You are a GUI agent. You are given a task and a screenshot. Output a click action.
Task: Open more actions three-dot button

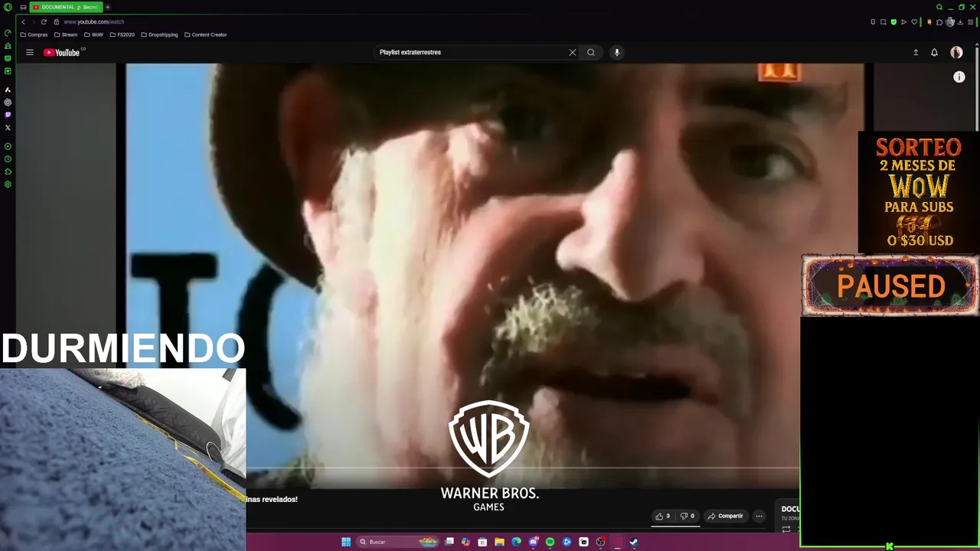759,516
